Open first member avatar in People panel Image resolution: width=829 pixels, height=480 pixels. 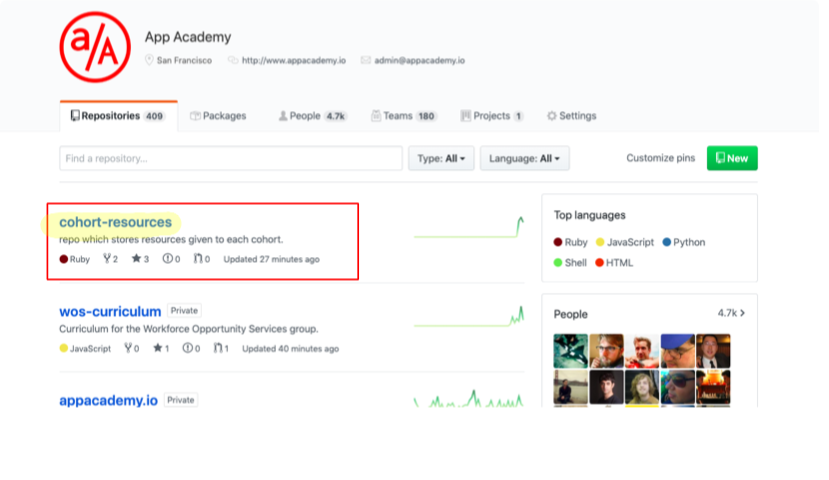tap(570, 351)
